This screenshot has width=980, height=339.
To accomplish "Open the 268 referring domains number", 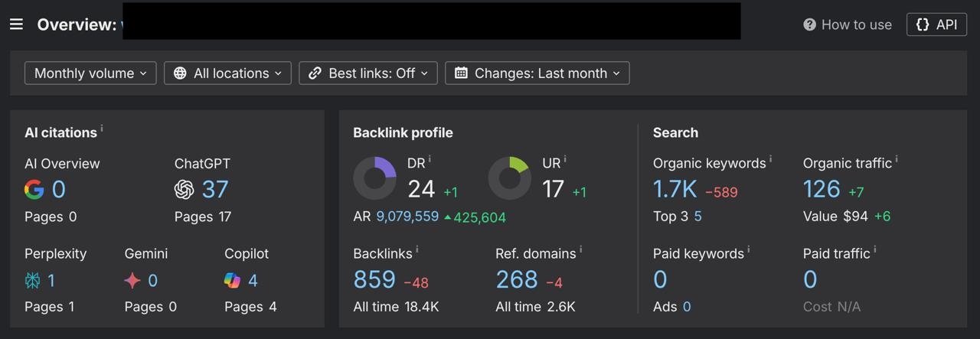I will [x=517, y=280].
